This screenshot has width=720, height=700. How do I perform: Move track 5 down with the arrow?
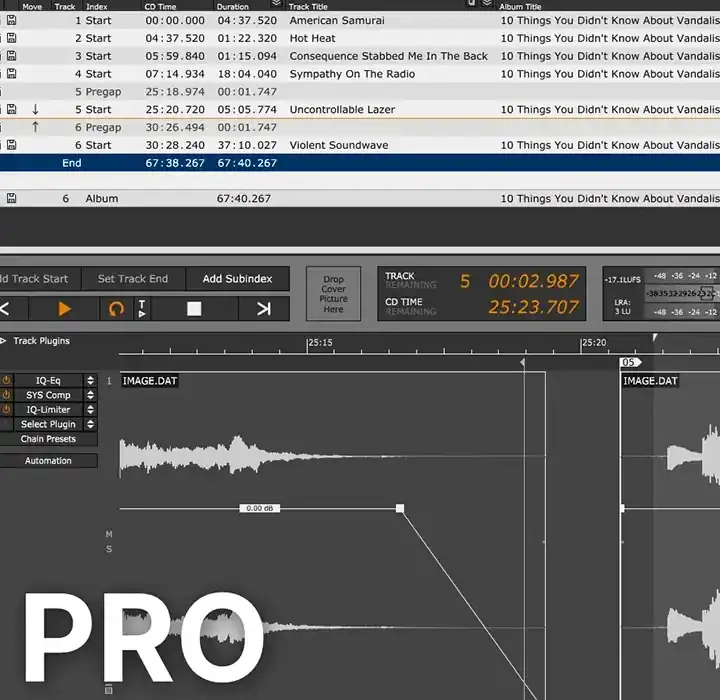coord(35,109)
